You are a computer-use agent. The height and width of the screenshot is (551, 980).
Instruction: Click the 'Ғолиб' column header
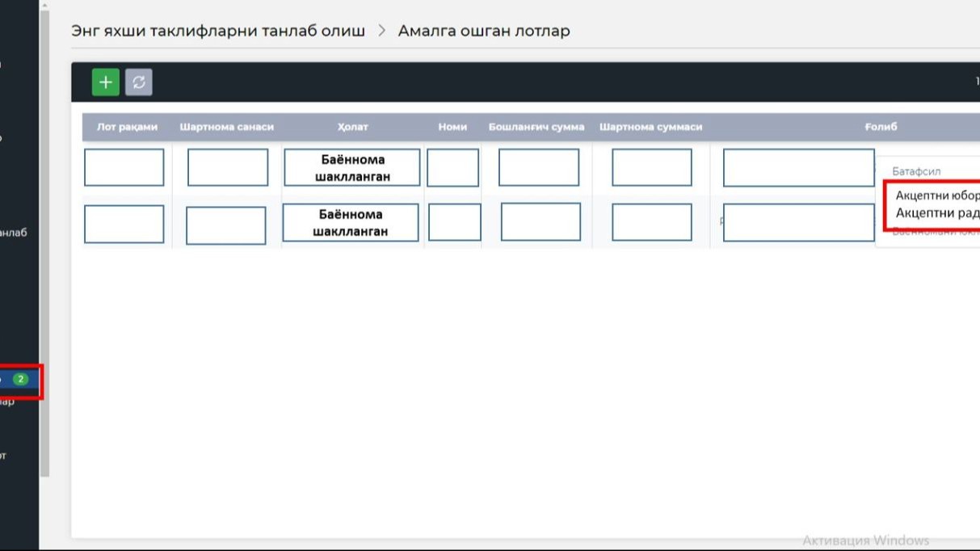(x=881, y=127)
